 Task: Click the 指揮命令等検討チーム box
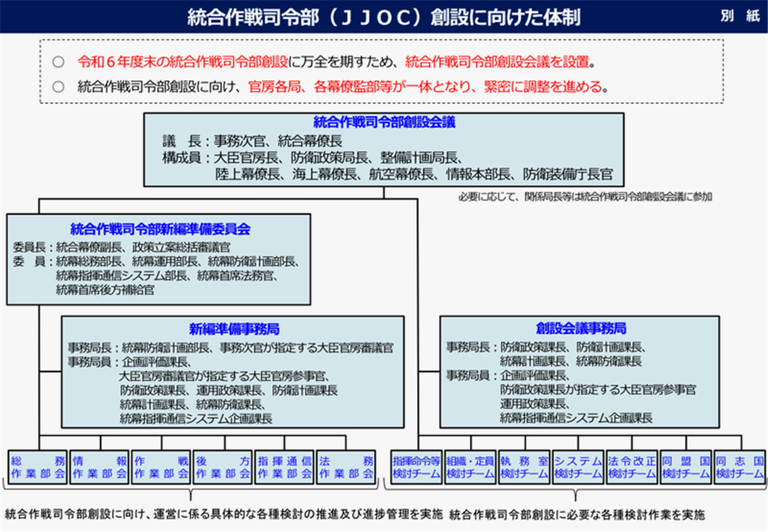tap(416, 468)
